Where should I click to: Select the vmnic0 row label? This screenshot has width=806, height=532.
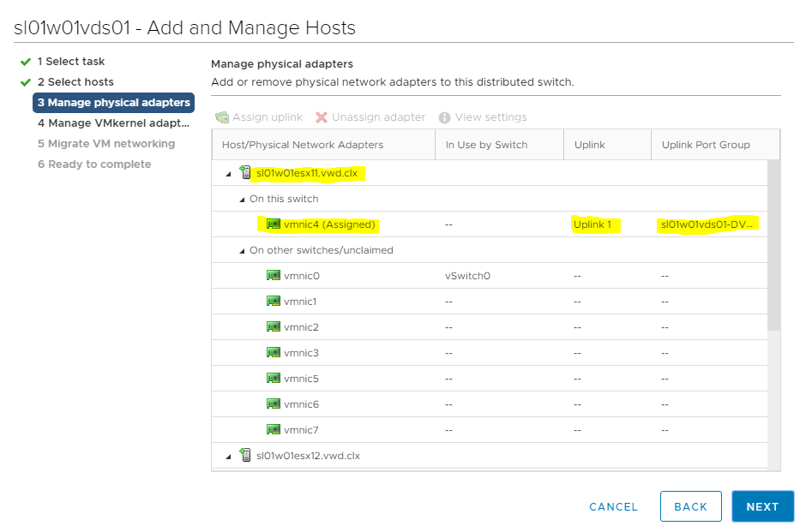click(302, 276)
